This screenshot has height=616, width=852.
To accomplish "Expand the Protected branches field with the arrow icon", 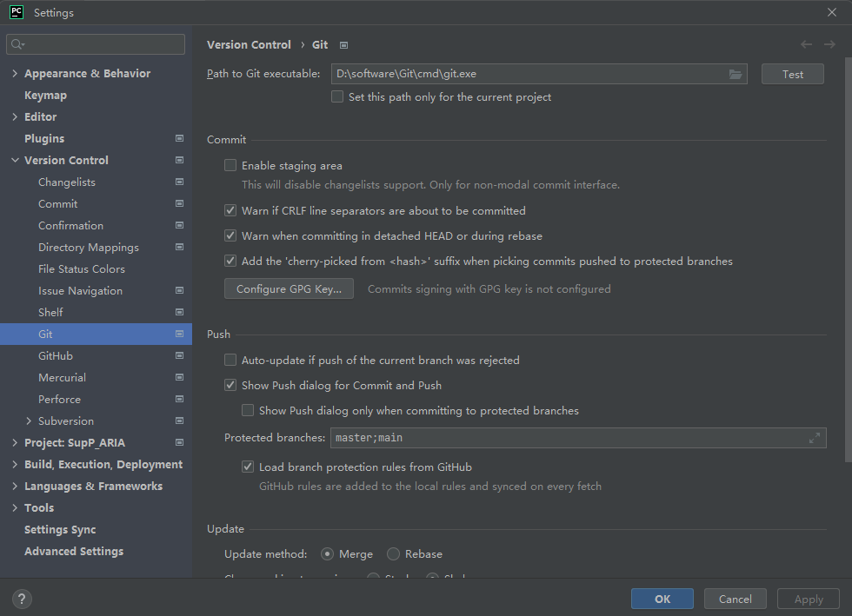I will (814, 438).
